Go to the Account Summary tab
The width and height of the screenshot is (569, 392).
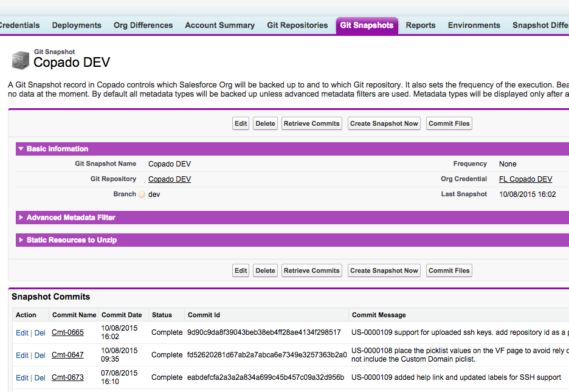pos(220,26)
